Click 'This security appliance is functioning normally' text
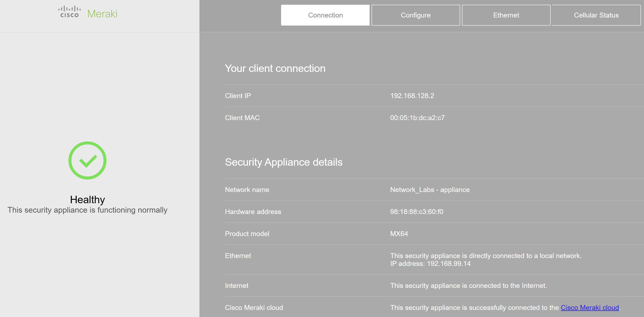 [x=87, y=210]
